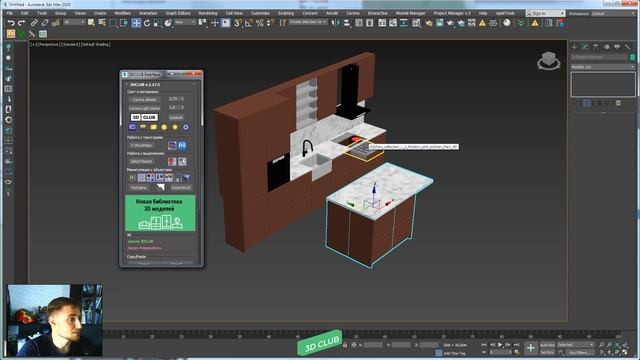
Task: Click the large plus Set Key button
Action: point(530,348)
